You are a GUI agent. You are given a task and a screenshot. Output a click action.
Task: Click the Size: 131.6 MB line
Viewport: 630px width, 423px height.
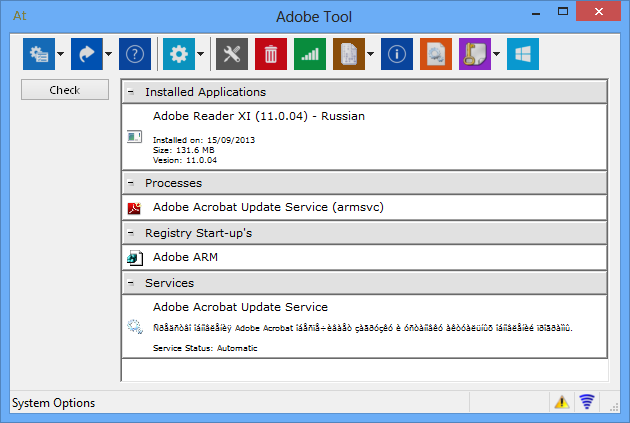pos(184,150)
